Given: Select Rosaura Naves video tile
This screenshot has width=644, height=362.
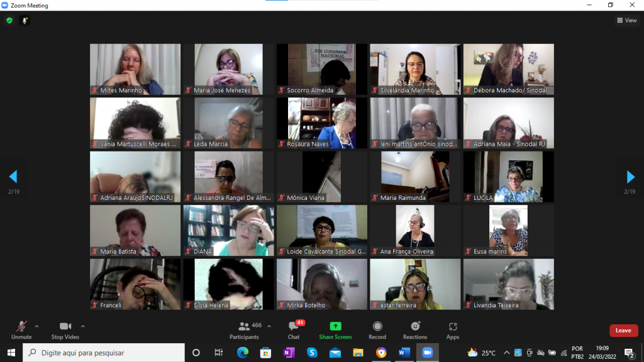Looking at the screenshot, I should [321, 123].
